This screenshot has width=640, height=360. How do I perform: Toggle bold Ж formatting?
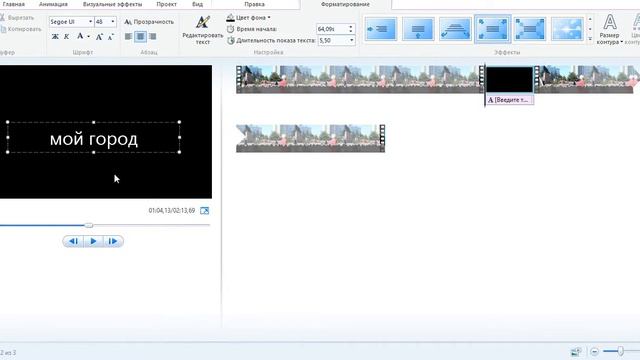[55, 37]
